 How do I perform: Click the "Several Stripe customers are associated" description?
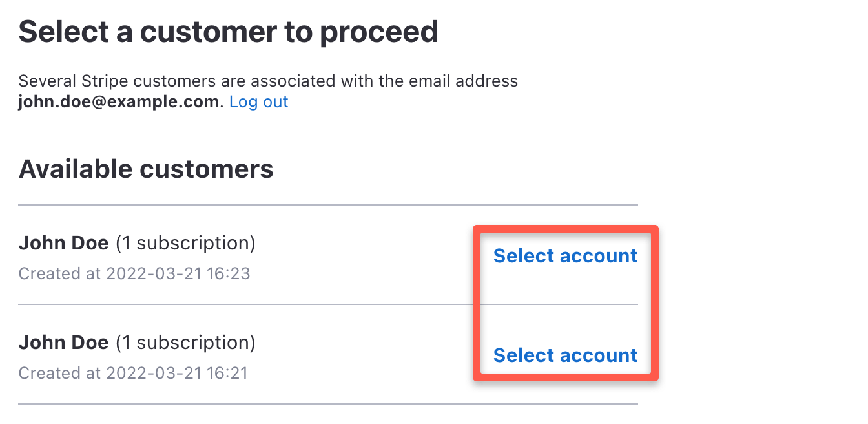pos(268,81)
